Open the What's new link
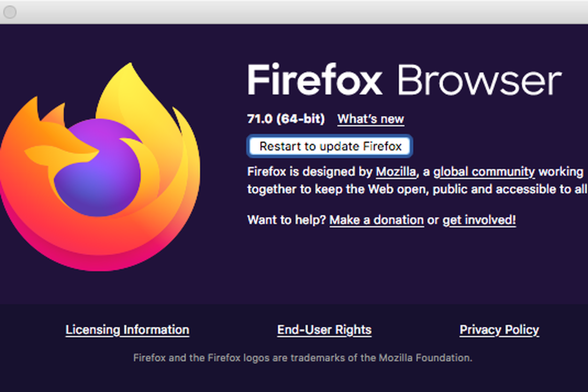This screenshot has width=588, height=392. pos(370,119)
